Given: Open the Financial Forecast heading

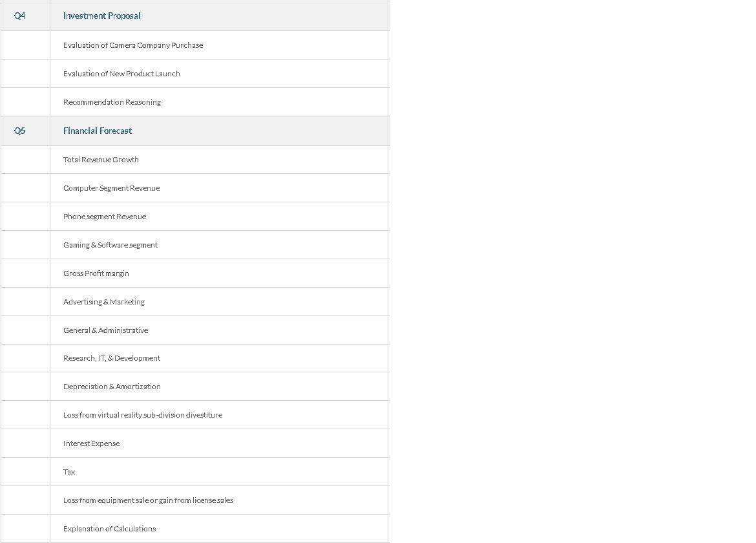Looking at the screenshot, I should (x=98, y=131).
